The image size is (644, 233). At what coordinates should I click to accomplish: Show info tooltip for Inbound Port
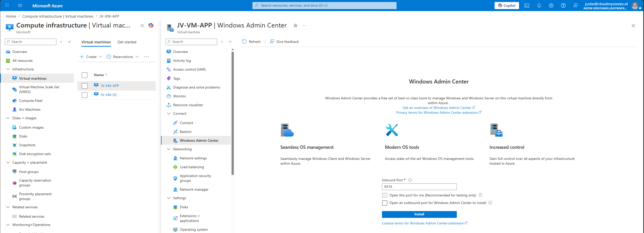pyautogui.click(x=410, y=180)
